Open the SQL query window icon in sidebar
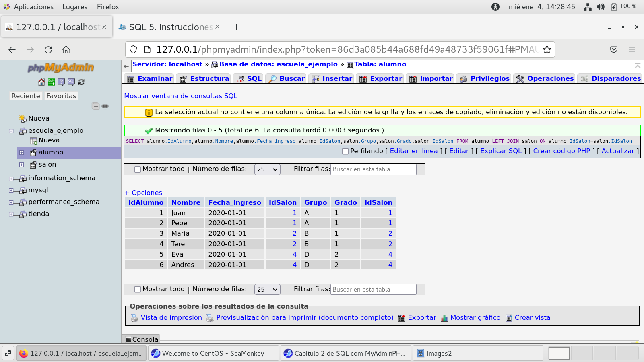The width and height of the screenshot is (644, 362). click(71, 82)
